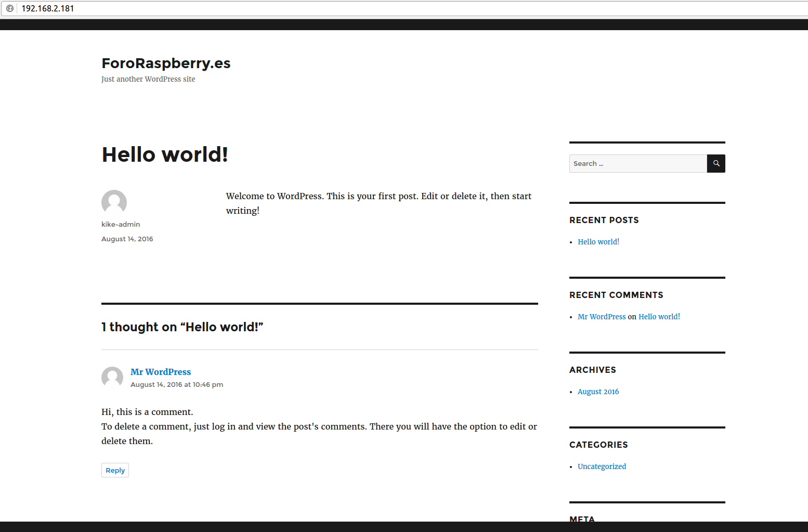808x532 pixels.
Task: Click the Just another WordPress site tagline
Action: click(x=148, y=79)
